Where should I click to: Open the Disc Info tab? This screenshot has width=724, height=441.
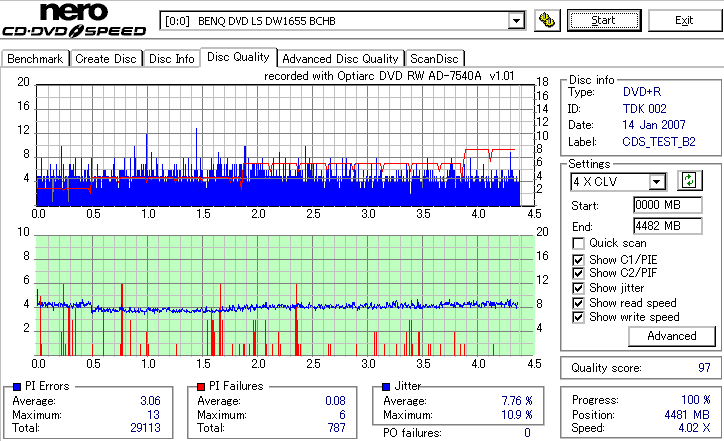pos(171,59)
